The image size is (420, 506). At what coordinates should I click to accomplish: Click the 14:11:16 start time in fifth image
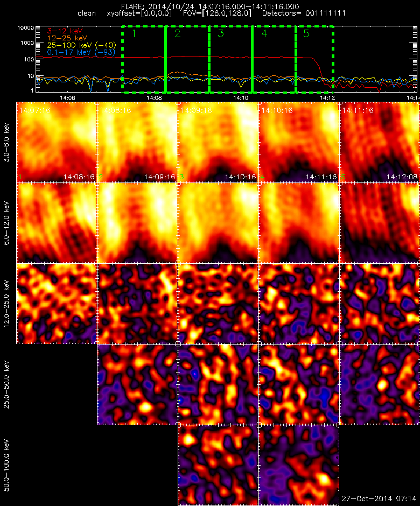tap(358, 110)
